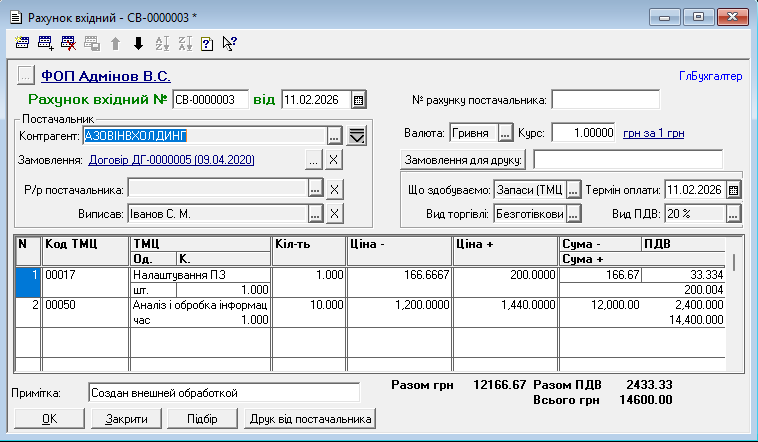Expand the counterparty details arrow button
The image size is (758, 442).
pyautogui.click(x=356, y=134)
